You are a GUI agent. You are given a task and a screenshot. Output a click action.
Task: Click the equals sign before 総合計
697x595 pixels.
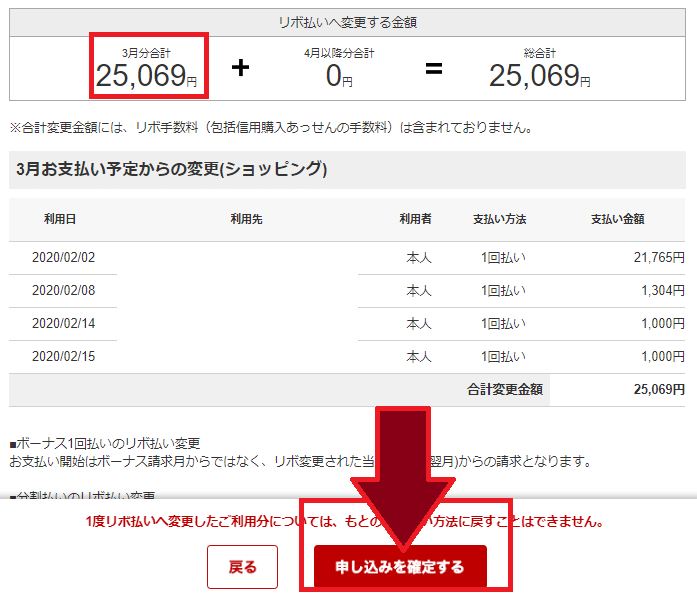tap(433, 68)
